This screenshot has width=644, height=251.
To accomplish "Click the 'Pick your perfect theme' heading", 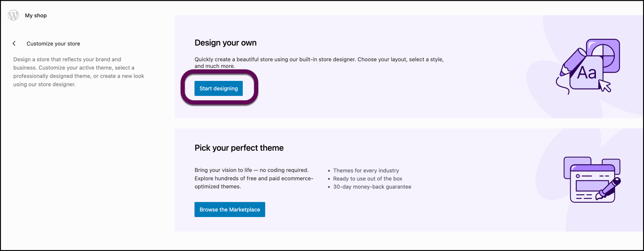I will click(x=239, y=148).
